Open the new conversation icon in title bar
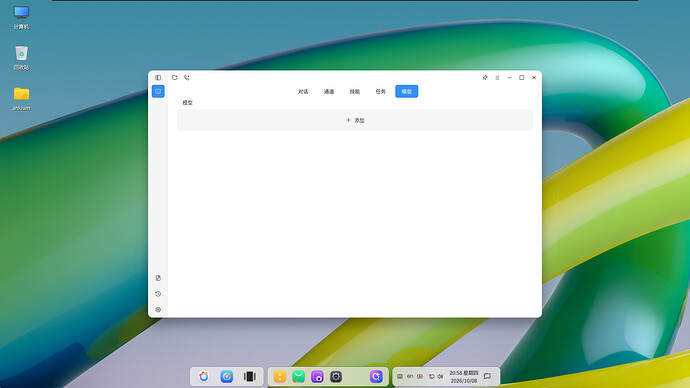 pos(175,77)
